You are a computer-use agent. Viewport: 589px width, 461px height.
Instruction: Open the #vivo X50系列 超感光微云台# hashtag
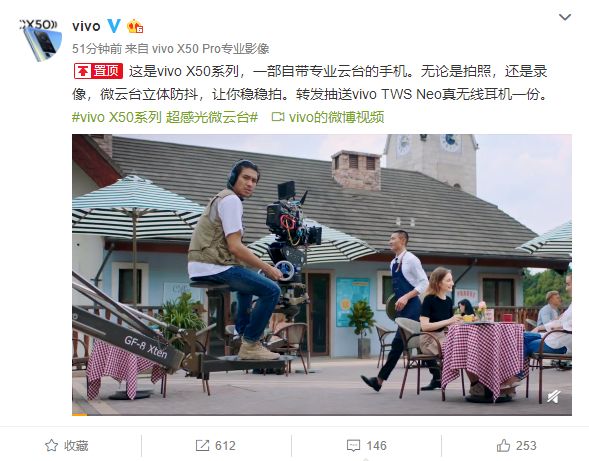click(165, 117)
